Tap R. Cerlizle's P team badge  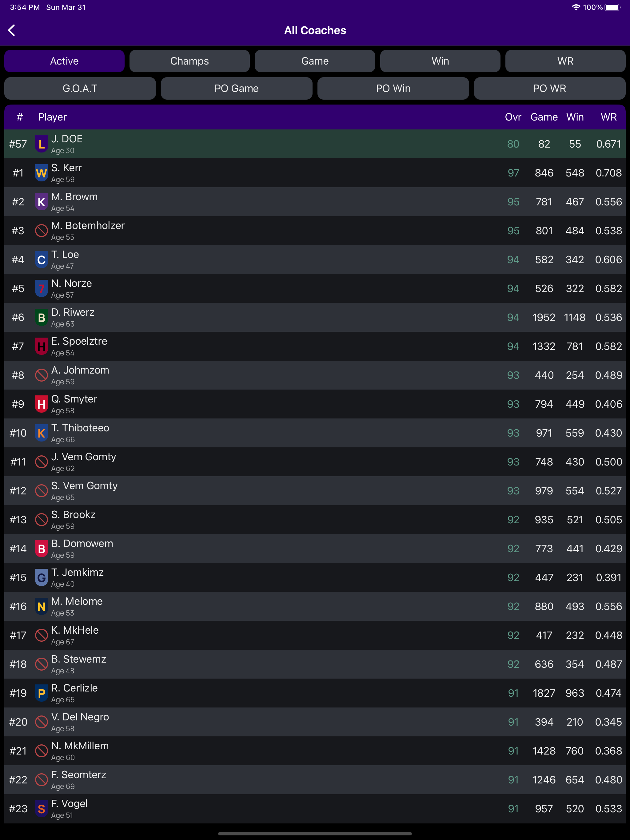42,693
